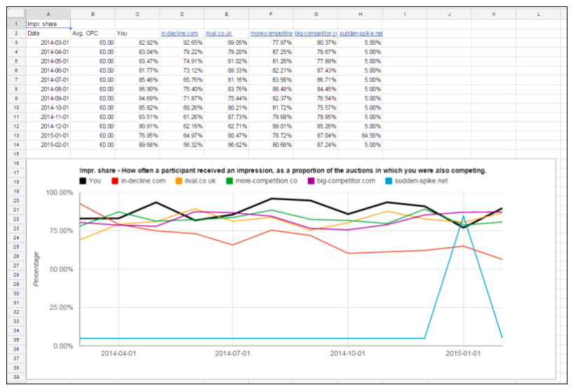Open the rival.co.uk link in column E

[219, 33]
